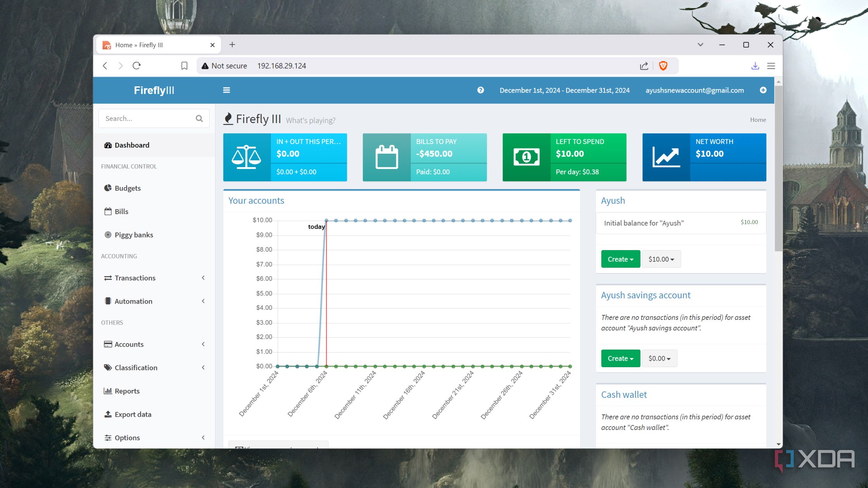Open the Cash wallet account link
The width and height of the screenshot is (868, 488).
[x=624, y=395]
